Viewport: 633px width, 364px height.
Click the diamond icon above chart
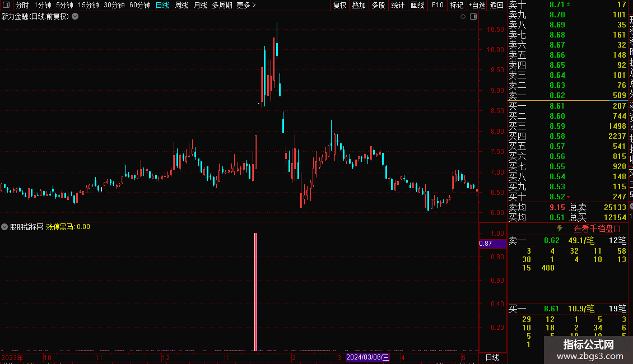[x=463, y=17]
